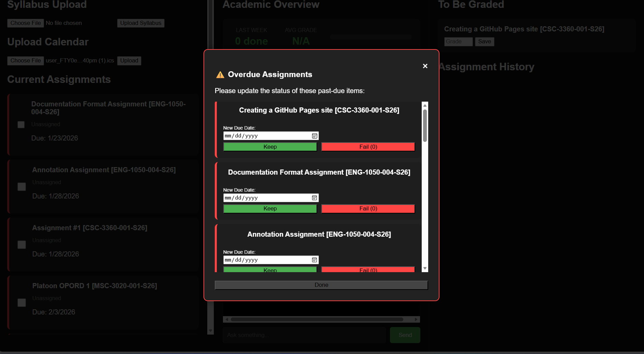Click the overdue list scrollbar down arrow
Image resolution: width=644 pixels, height=354 pixels.
425,268
